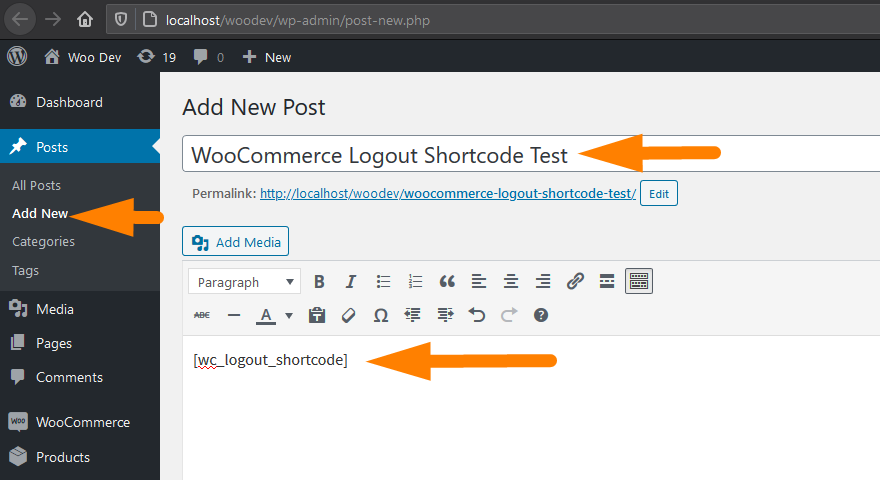Image resolution: width=880 pixels, height=480 pixels.
Task: Apply the current text color
Action: click(x=266, y=316)
